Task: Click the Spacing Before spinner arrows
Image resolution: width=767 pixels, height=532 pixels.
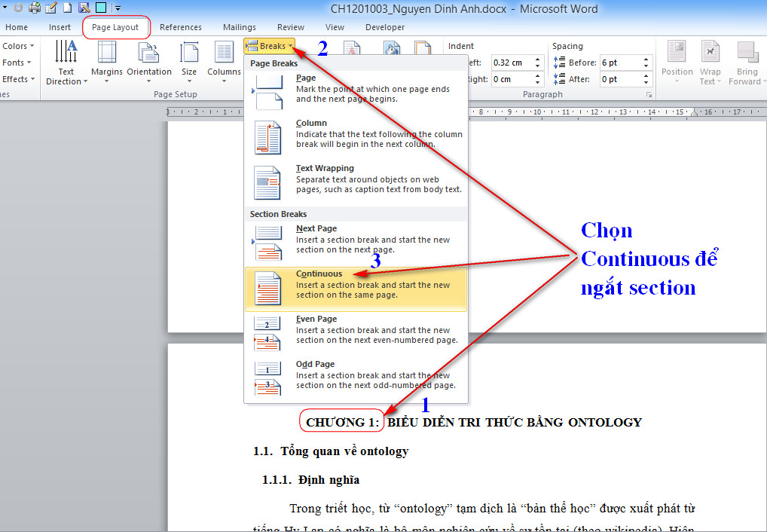Action: (x=646, y=63)
